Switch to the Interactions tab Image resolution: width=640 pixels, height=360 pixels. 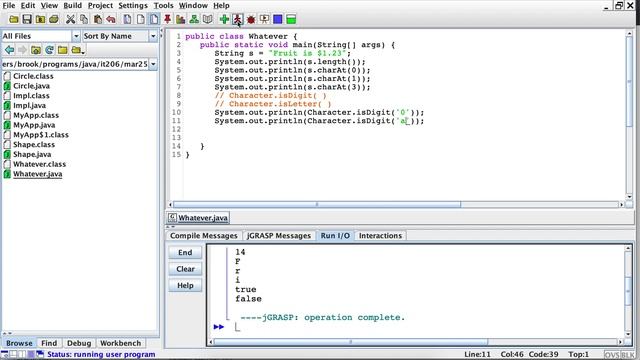380,236
